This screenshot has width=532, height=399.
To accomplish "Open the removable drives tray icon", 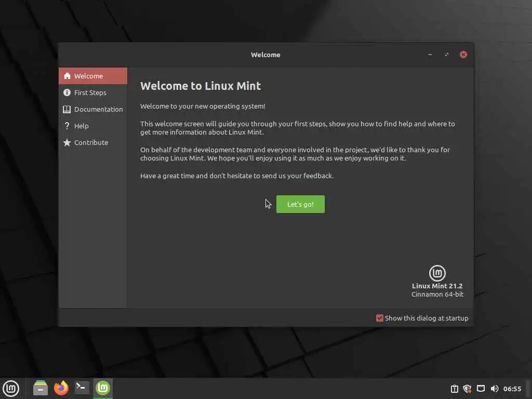I will click(454, 389).
